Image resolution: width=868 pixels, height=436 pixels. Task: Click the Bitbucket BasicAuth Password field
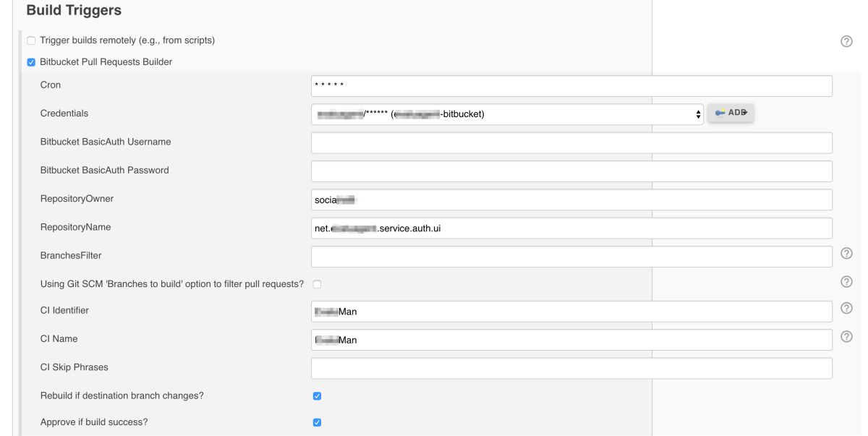[x=571, y=171]
